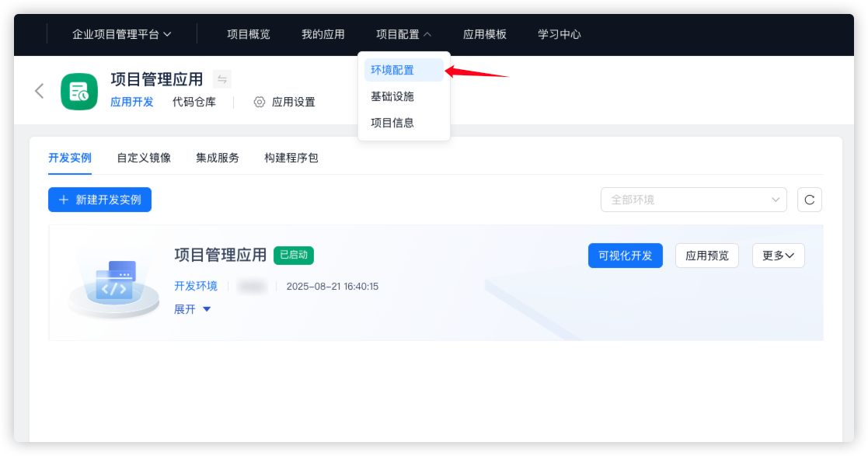Click the 应用设置 gear icon
Screen dimensions: 868x456
260,102
